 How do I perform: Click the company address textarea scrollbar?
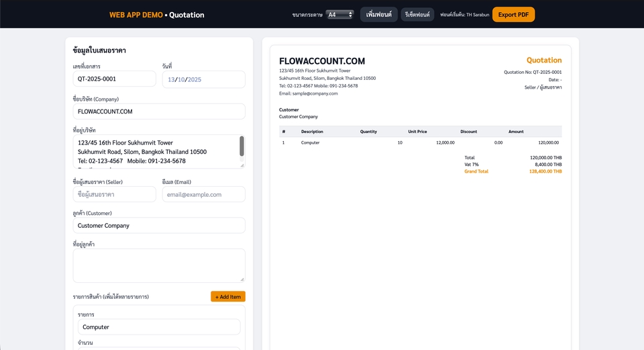click(242, 146)
